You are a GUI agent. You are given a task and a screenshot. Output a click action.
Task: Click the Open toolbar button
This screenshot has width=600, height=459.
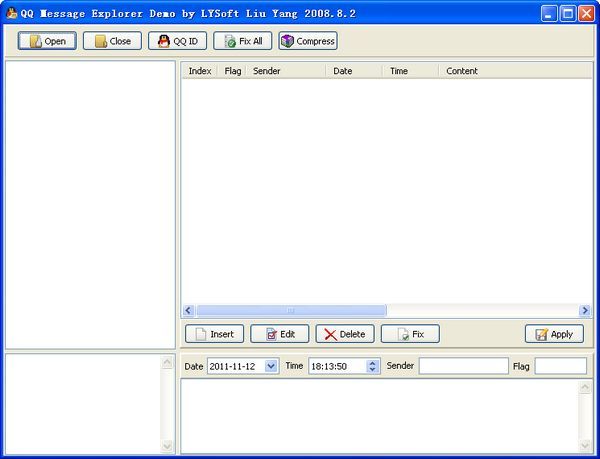click(x=47, y=41)
